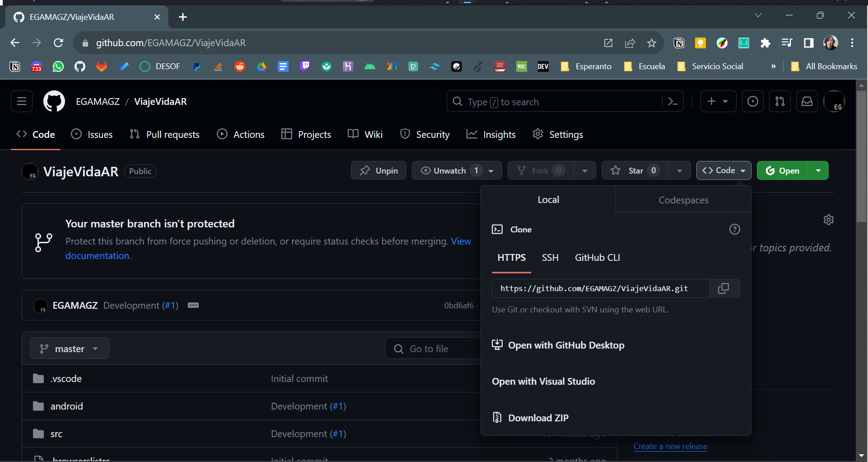Open the WhatsApp bookmark icon
868x462 pixels.
click(58, 66)
